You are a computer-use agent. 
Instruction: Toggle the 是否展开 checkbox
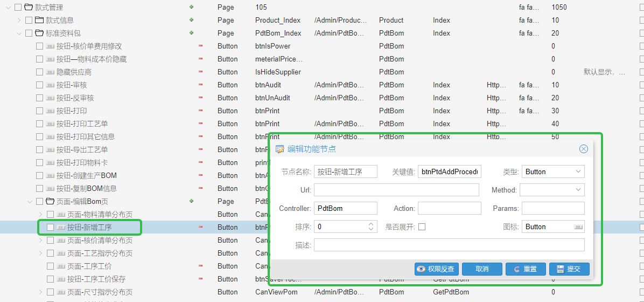point(422,227)
